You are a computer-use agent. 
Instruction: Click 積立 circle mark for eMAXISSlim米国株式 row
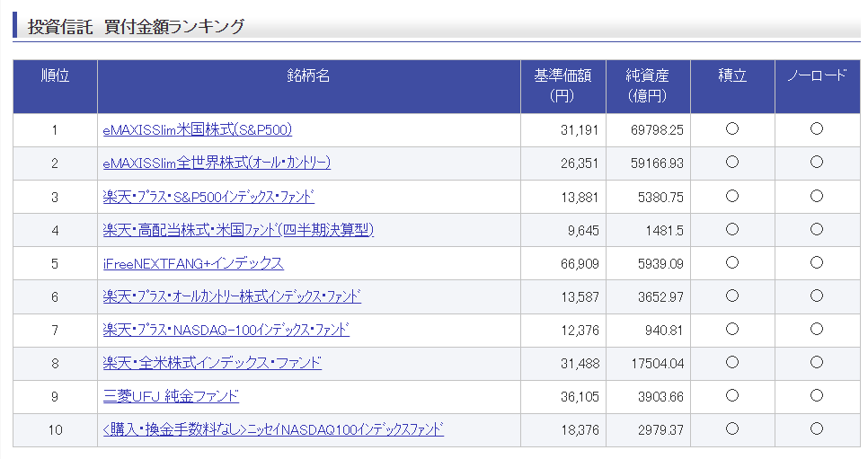[731, 129]
